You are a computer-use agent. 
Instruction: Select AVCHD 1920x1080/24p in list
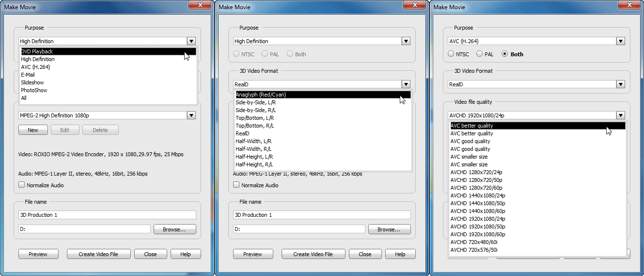coord(537,219)
